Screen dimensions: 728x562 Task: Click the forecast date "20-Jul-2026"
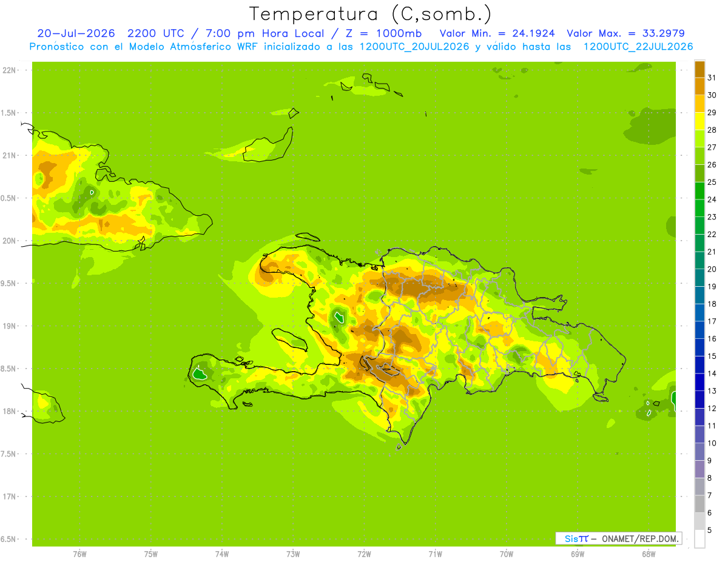(x=76, y=33)
